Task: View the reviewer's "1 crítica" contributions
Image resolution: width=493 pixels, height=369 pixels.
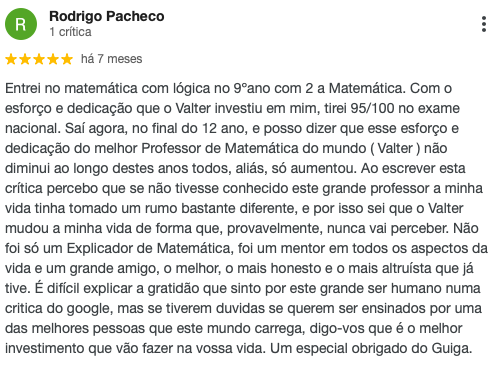Action: [70, 32]
